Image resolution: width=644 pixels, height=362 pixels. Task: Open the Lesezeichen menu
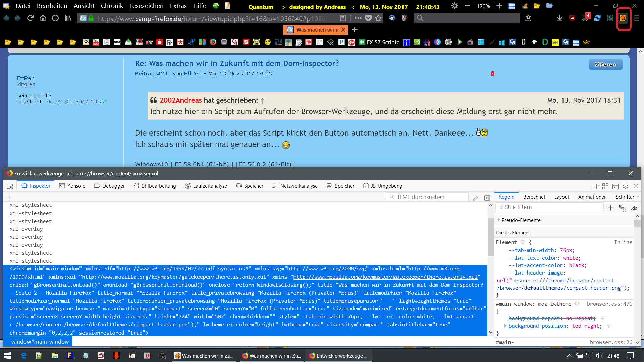tap(146, 6)
